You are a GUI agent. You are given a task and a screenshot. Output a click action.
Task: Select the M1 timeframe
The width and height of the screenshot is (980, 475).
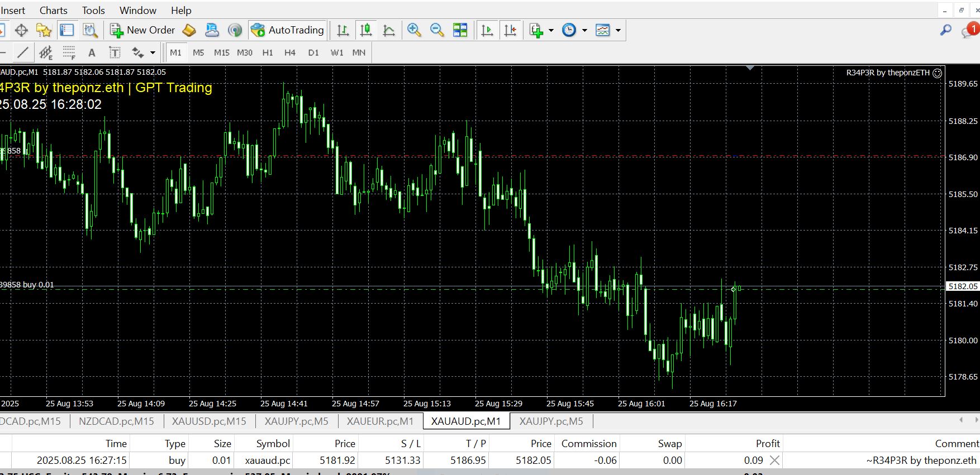point(176,52)
